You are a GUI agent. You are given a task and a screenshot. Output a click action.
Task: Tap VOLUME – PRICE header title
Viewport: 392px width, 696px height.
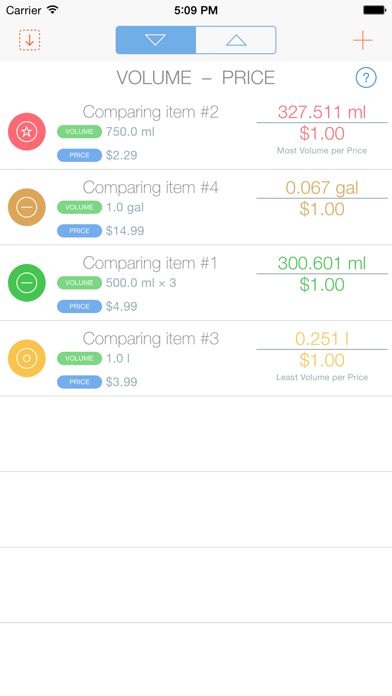196,78
